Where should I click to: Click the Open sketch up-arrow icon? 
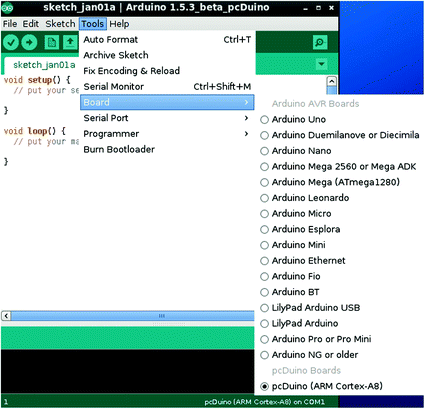70,42
